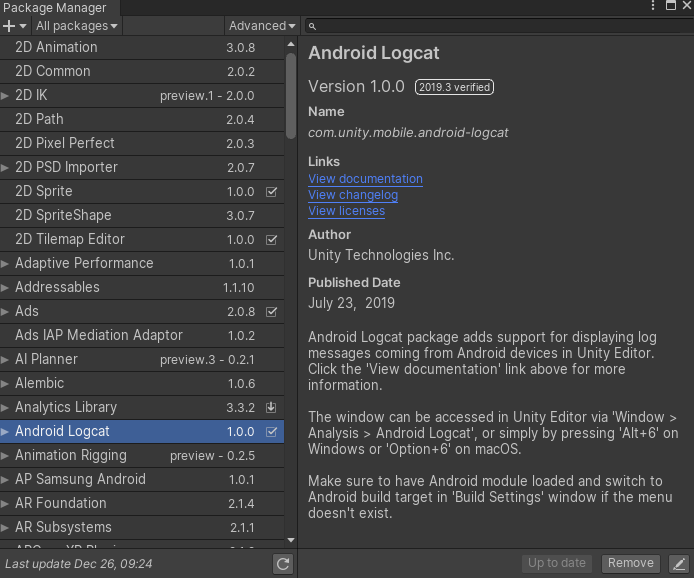Click the package list scrollbar thumb

click(x=291, y=96)
